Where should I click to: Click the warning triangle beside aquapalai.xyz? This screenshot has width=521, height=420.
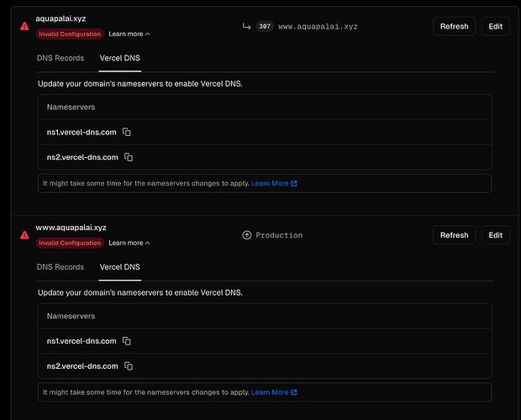[x=24, y=26]
